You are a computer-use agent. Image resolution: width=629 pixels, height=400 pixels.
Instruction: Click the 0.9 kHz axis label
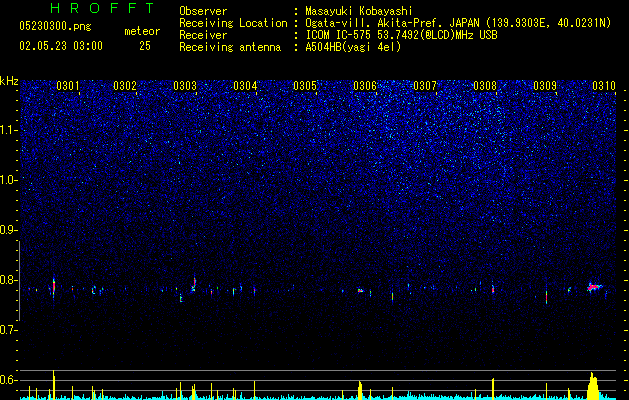(8, 230)
